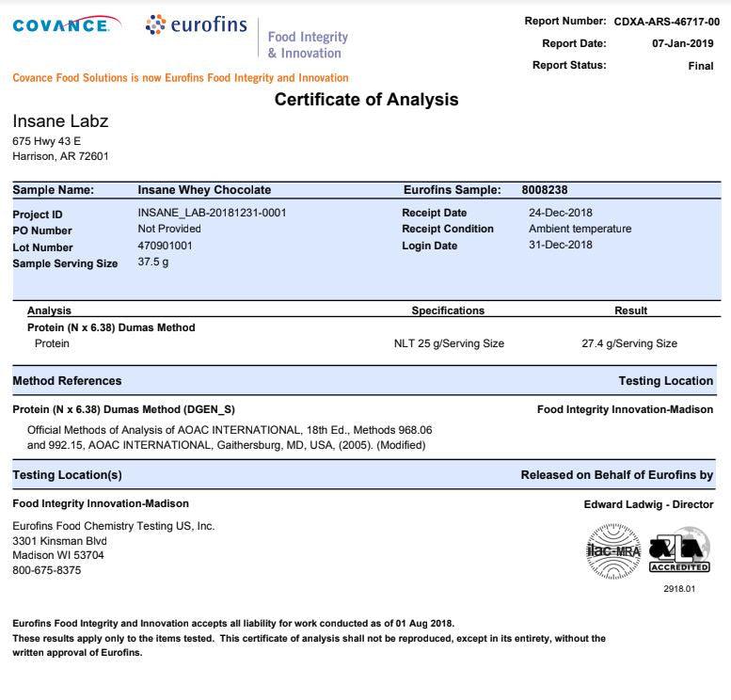Select the Project ID INSANE_LAB-20181231-0001
731x700 pixels.
pyautogui.click(x=212, y=213)
